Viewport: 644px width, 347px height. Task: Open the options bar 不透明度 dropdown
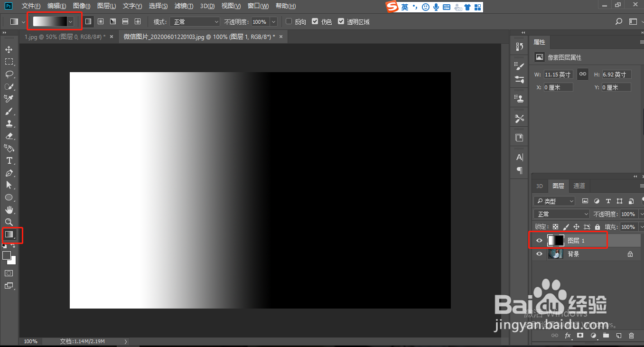click(x=273, y=21)
